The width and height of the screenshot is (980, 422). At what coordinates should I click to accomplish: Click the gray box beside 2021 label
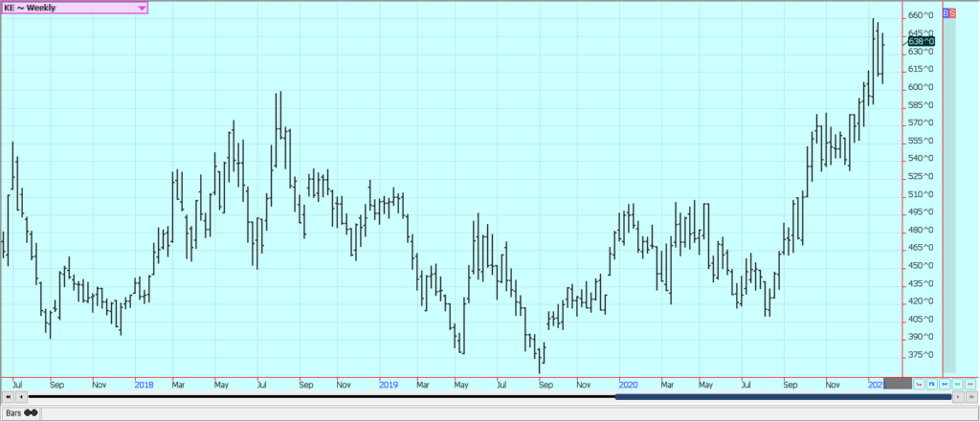tap(898, 383)
